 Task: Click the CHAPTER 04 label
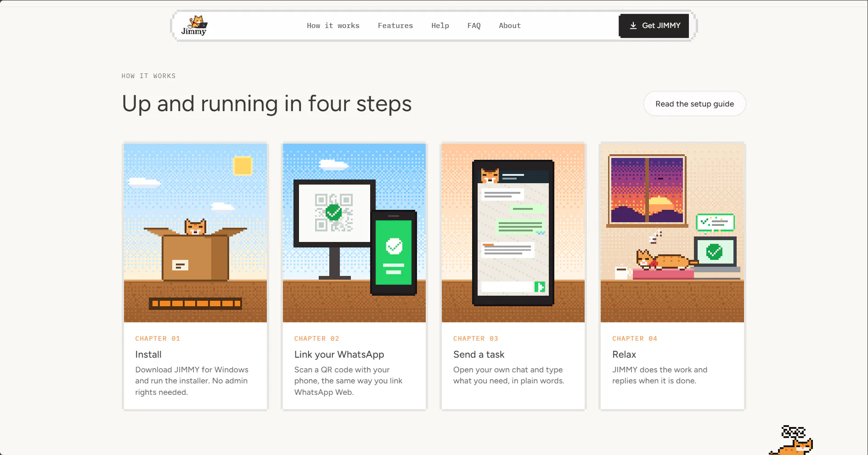pos(635,338)
